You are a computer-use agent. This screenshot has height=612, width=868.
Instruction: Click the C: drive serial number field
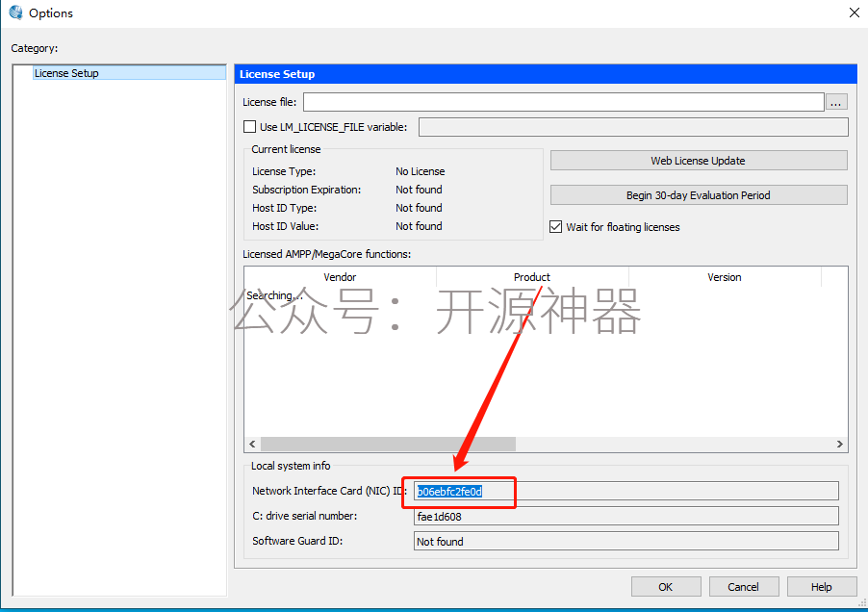click(x=626, y=517)
